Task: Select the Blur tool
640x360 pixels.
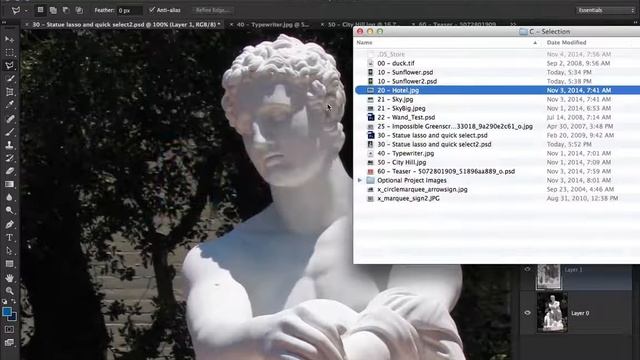Action: 9,197
